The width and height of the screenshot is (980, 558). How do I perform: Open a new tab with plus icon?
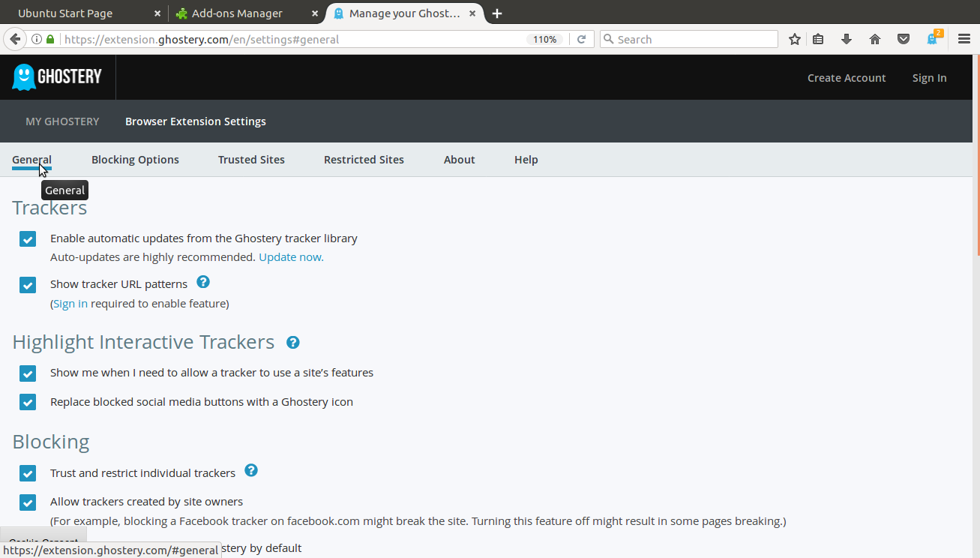pyautogui.click(x=496, y=13)
